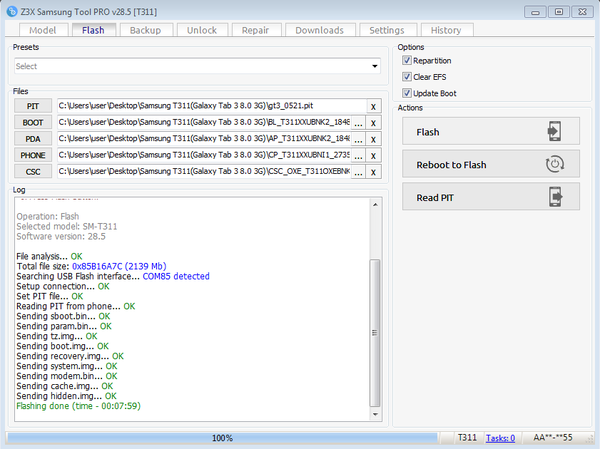Clear the PHONE file entry with x
Screen dimensions: 600x449
coord(373,156)
